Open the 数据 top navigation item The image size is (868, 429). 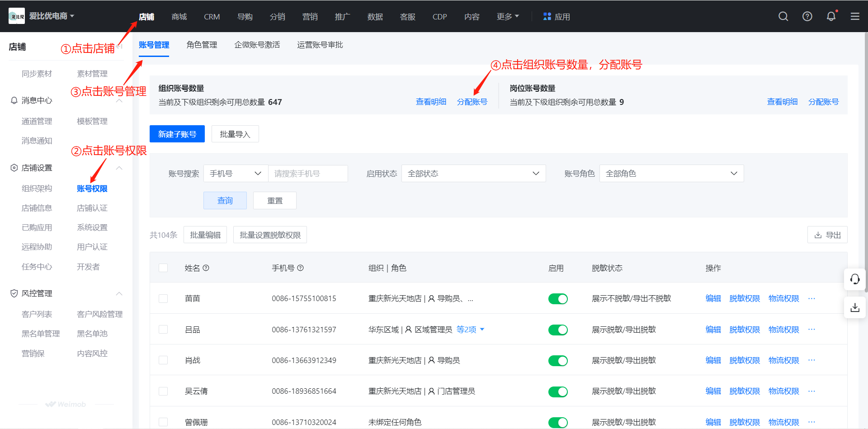click(x=375, y=17)
